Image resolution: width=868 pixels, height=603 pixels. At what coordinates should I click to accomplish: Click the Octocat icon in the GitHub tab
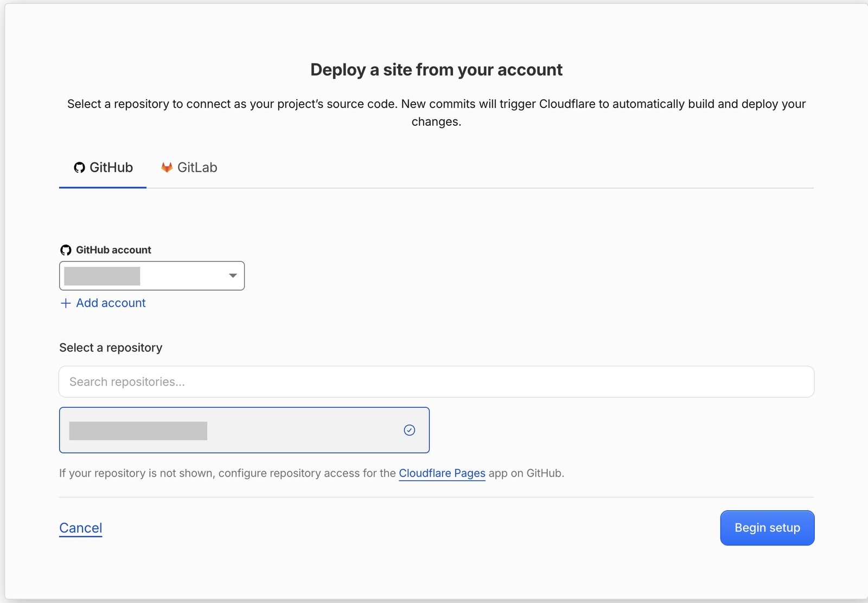point(80,168)
